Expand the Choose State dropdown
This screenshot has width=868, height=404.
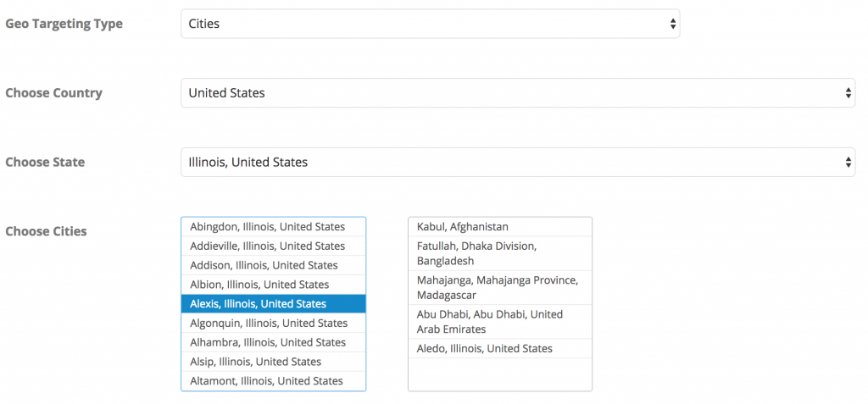(x=517, y=162)
